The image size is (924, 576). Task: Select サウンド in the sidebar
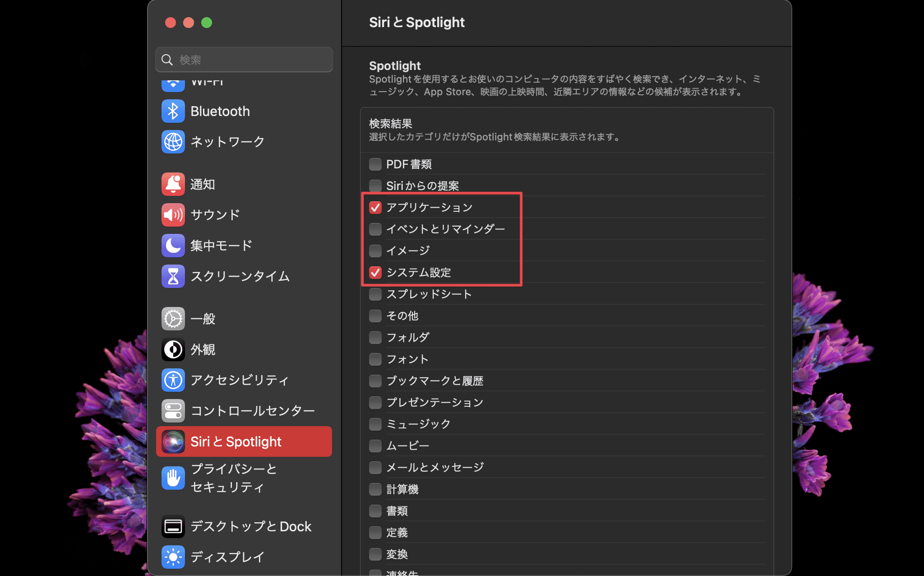click(215, 215)
